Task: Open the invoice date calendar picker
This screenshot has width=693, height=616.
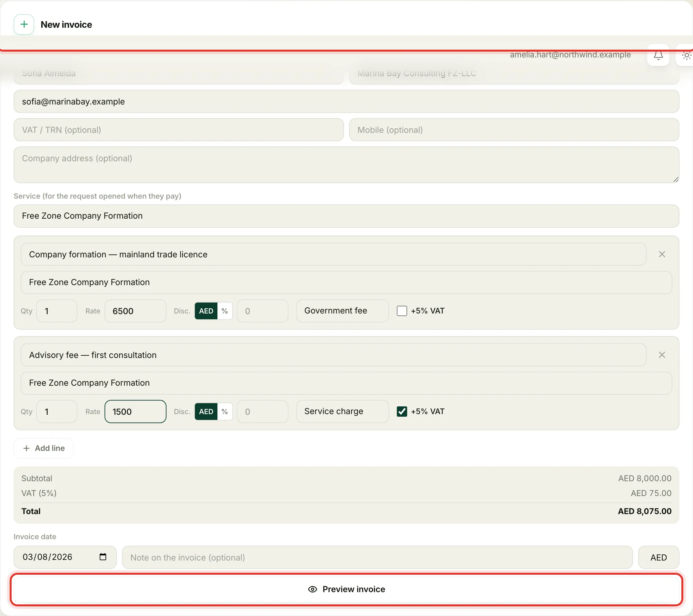Action: coord(103,557)
